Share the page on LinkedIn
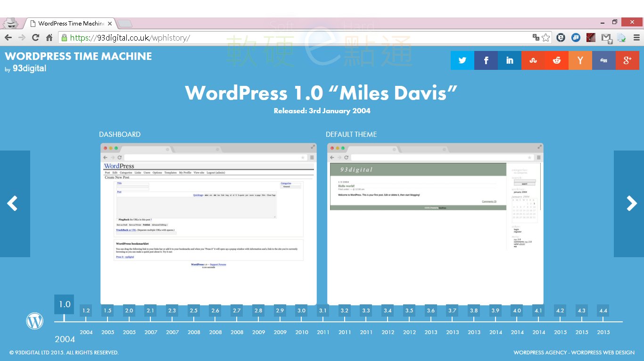Viewport: 644px width, 361px height. (510, 60)
